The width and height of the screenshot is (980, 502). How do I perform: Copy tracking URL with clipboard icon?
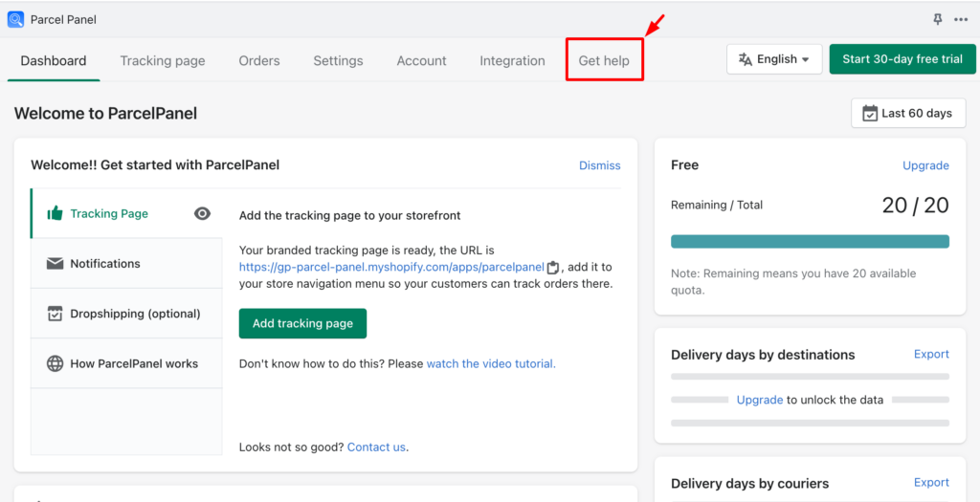click(552, 268)
